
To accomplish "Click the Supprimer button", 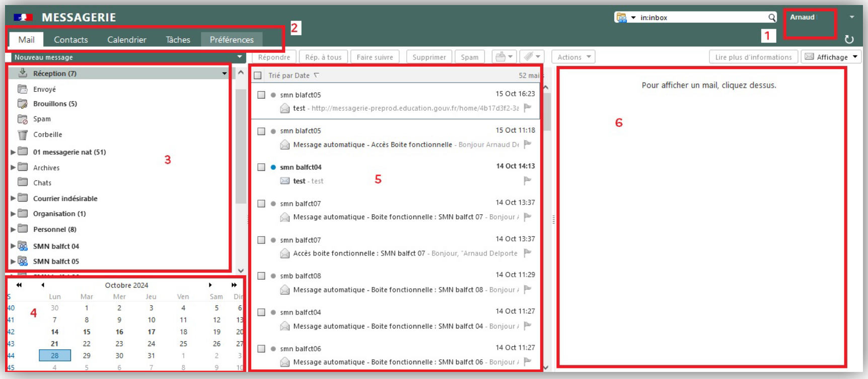I will [x=429, y=57].
